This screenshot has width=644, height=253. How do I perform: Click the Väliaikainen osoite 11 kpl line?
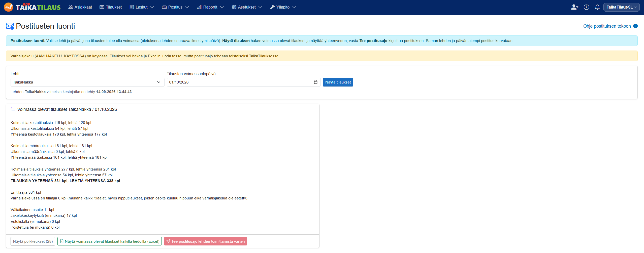click(x=32, y=209)
